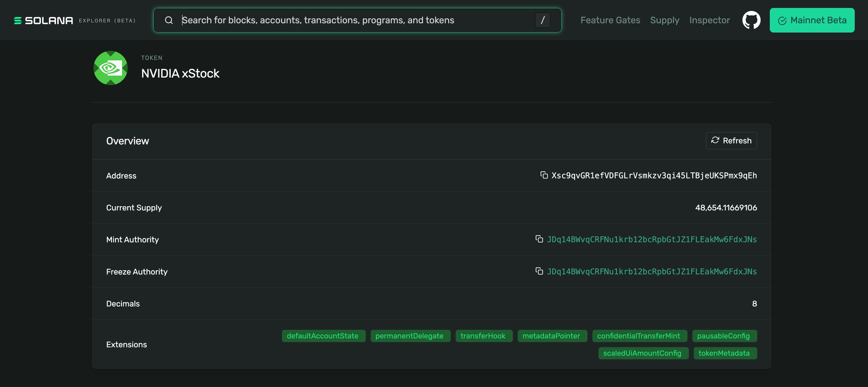Click the Solana logo
The width and height of the screenshot is (868, 387).
[43, 20]
